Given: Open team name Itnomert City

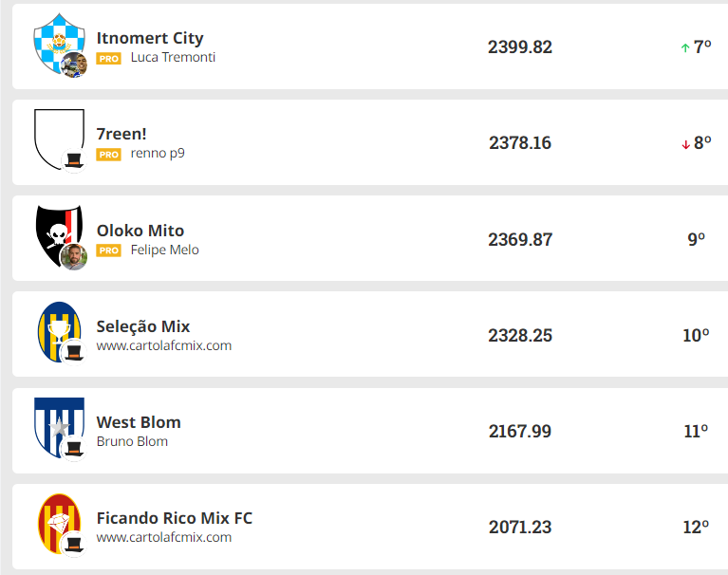Looking at the screenshot, I should 150,38.
